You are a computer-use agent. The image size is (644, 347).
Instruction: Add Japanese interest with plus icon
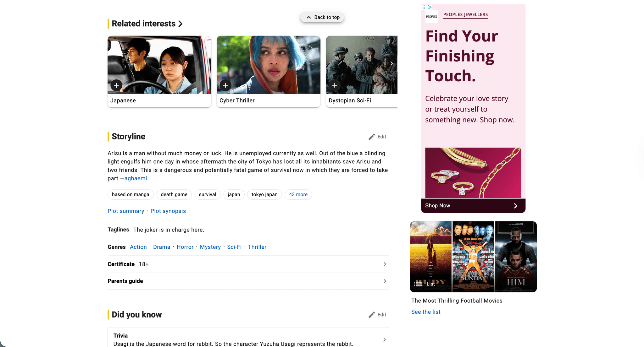point(116,85)
